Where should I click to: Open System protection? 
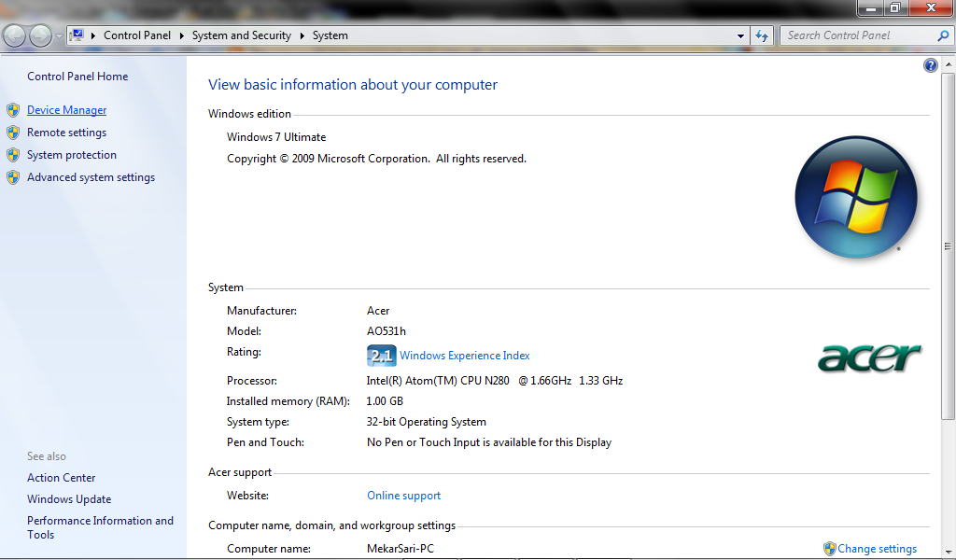(71, 155)
